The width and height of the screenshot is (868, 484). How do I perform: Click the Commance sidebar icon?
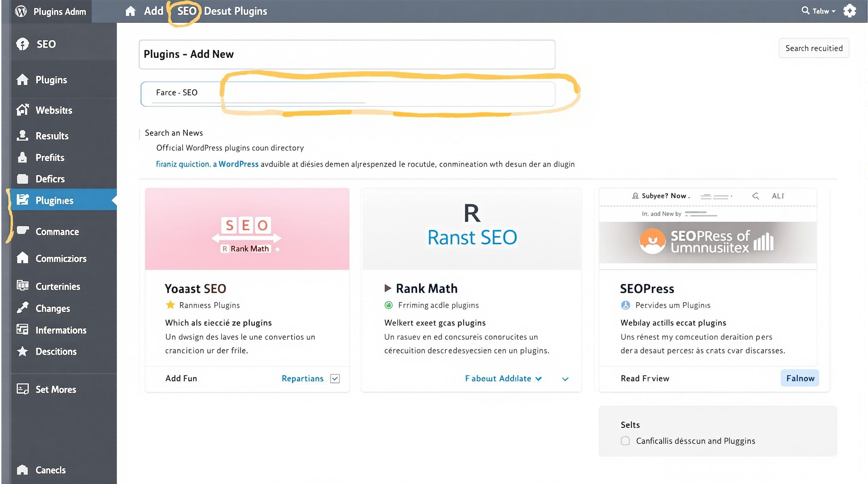(x=23, y=231)
